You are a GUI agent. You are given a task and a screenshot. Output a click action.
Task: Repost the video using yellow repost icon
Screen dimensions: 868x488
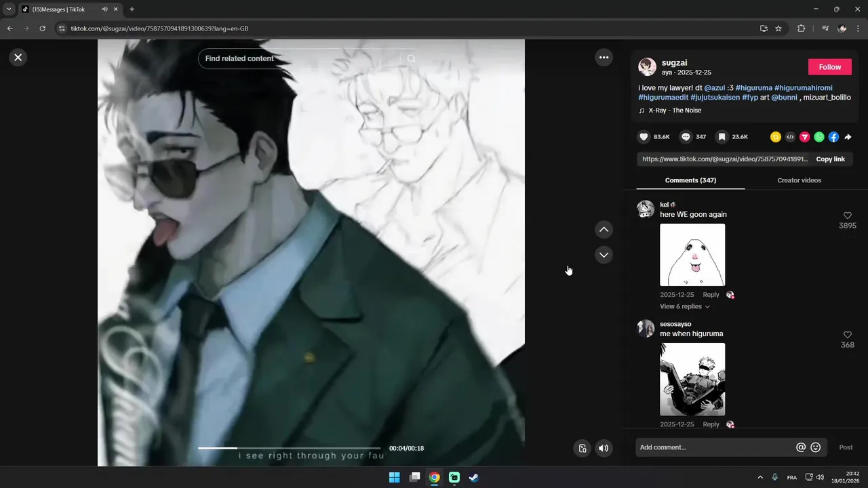(776, 137)
